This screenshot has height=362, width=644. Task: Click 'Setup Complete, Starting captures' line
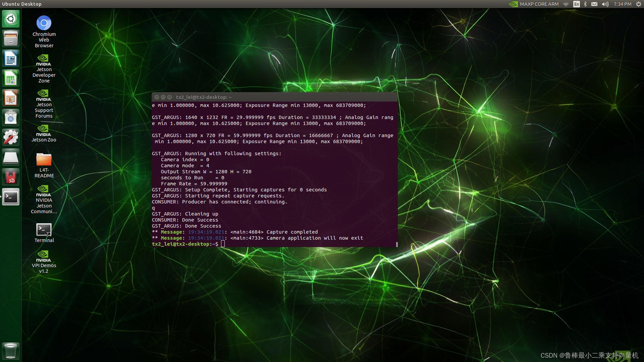tap(239, 190)
